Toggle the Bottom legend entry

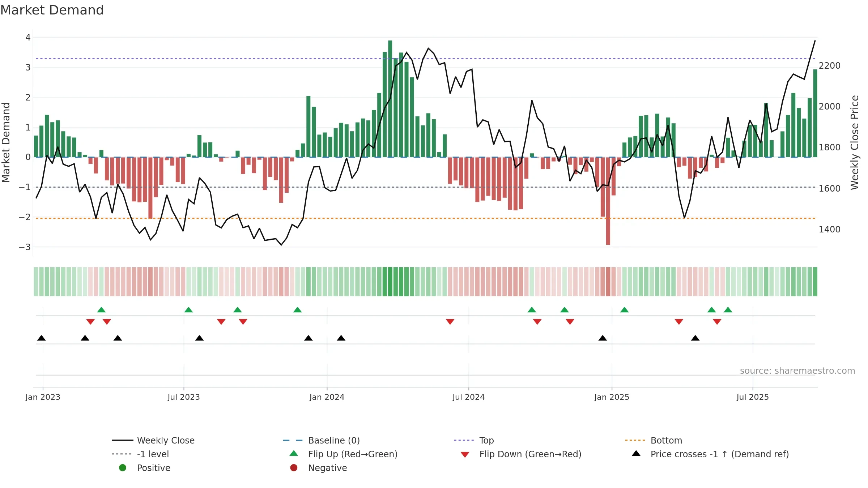[654, 440]
